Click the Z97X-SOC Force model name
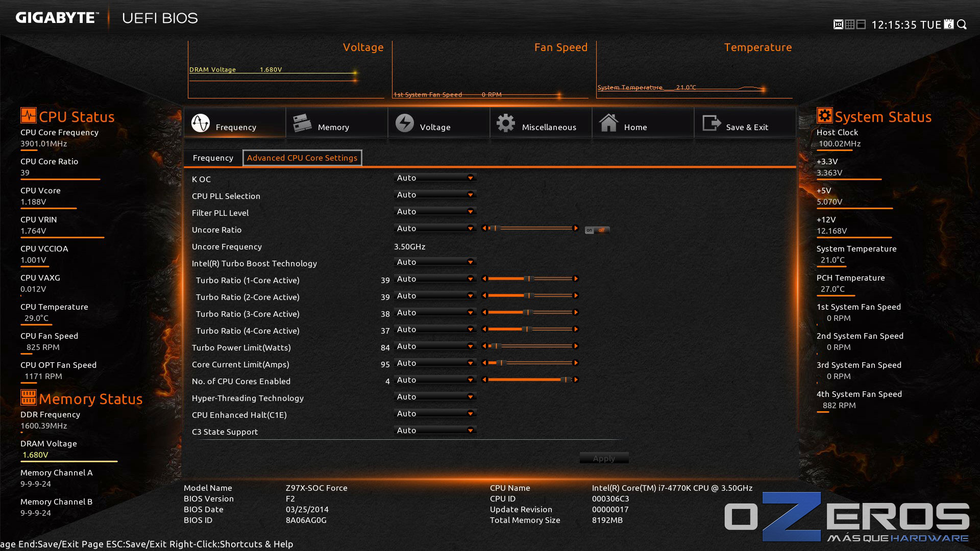The width and height of the screenshot is (980, 551). coord(316,488)
